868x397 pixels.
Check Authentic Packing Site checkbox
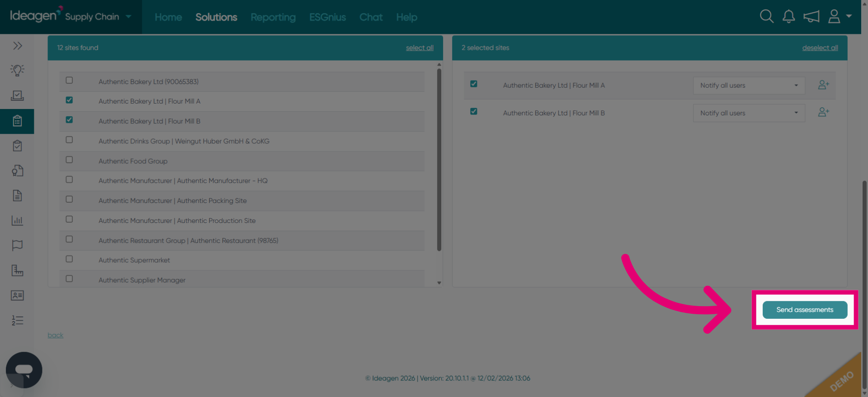[69, 199]
